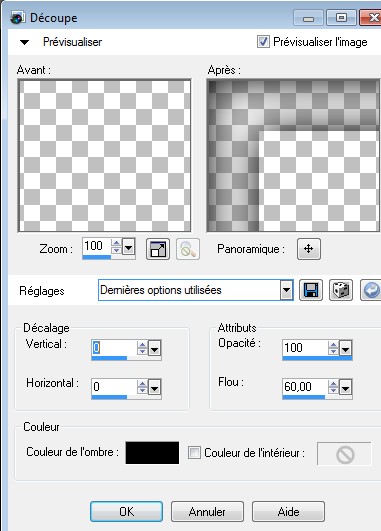Screen dimensions: 381x531
Task: Click the Horizontal spinner arrows
Action: [x=142, y=387]
